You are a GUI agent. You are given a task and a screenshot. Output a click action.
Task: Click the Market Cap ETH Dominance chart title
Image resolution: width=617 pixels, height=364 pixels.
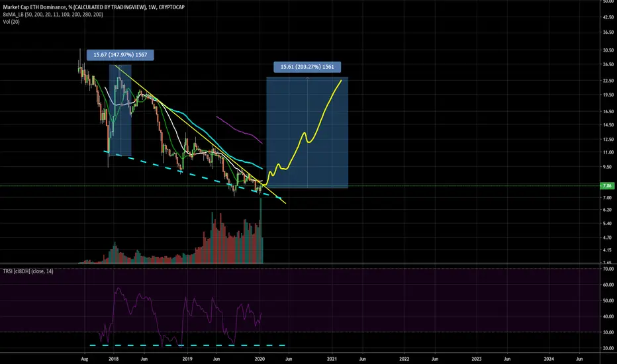click(x=93, y=7)
